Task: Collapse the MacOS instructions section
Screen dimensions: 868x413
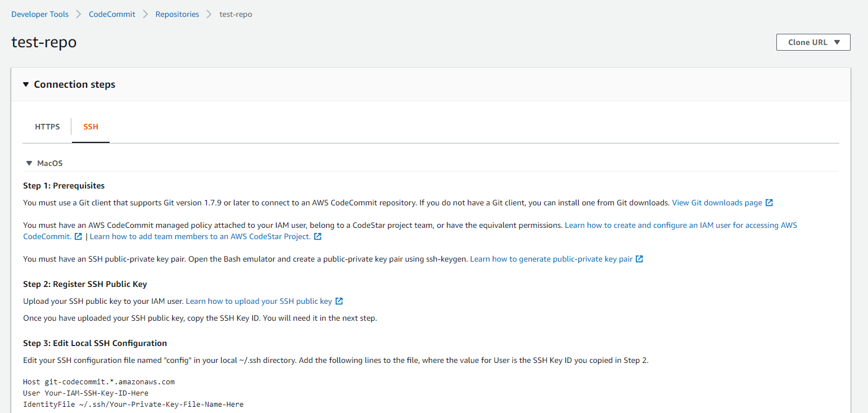Action: [29, 163]
